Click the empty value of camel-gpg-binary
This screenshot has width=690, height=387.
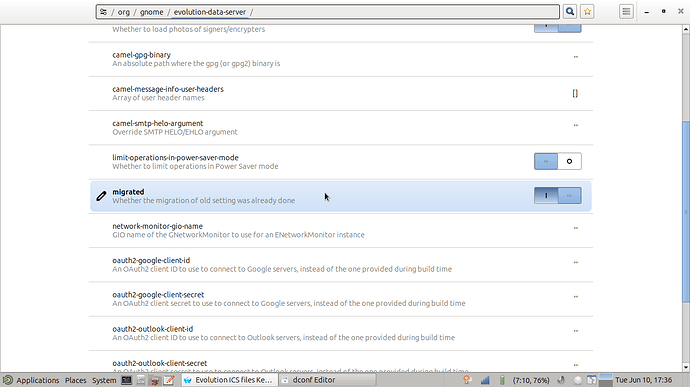pyautogui.click(x=576, y=57)
